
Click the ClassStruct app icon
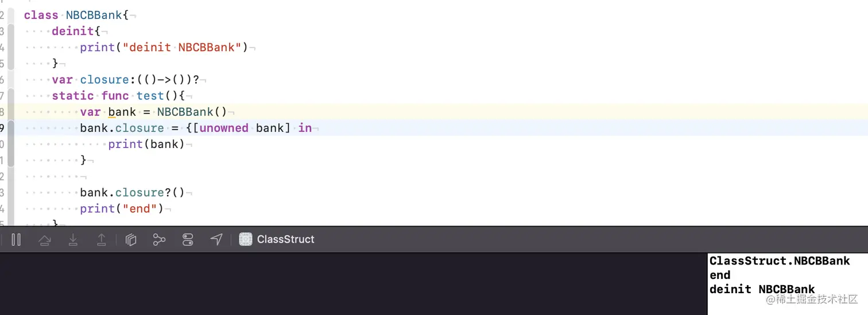pyautogui.click(x=246, y=239)
